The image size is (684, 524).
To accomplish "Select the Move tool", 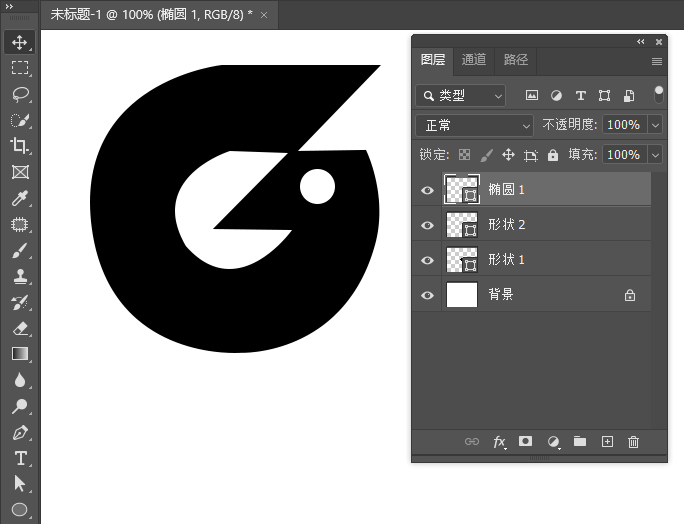I will point(20,42).
